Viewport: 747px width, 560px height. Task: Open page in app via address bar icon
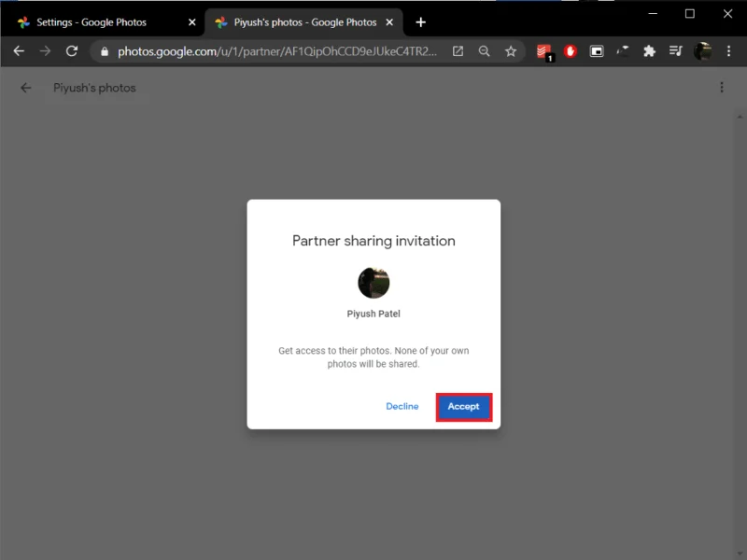(x=458, y=51)
